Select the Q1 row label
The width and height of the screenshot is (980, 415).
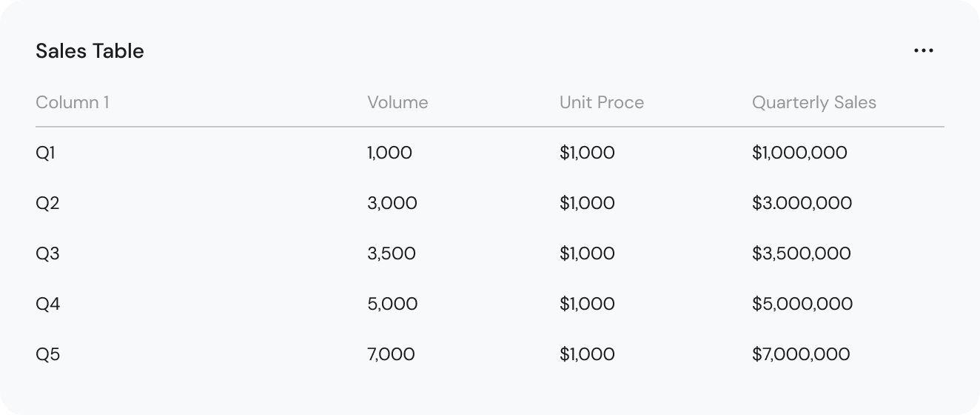(x=45, y=153)
